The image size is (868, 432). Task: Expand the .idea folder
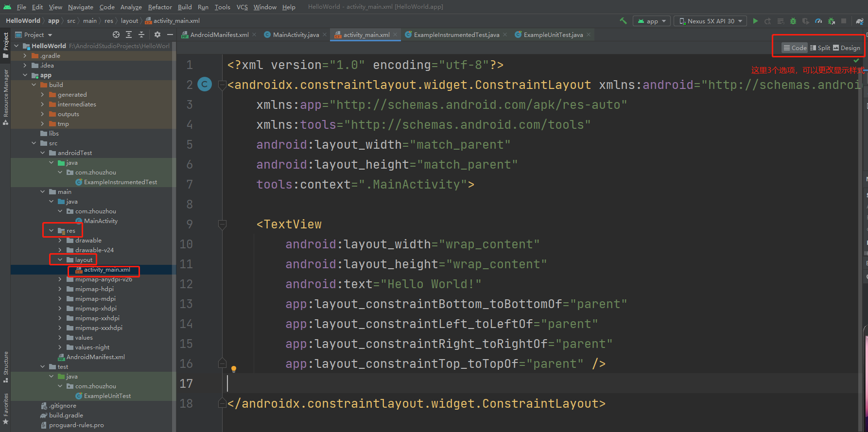25,66
